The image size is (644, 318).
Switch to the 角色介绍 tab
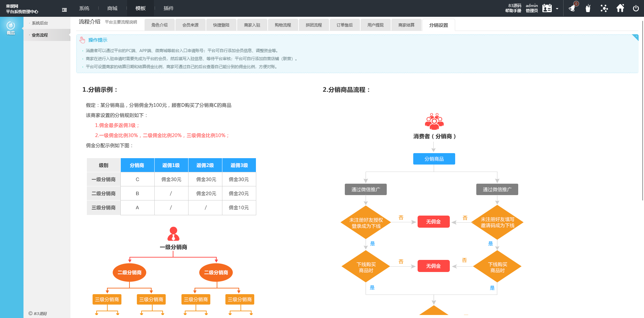tap(160, 25)
